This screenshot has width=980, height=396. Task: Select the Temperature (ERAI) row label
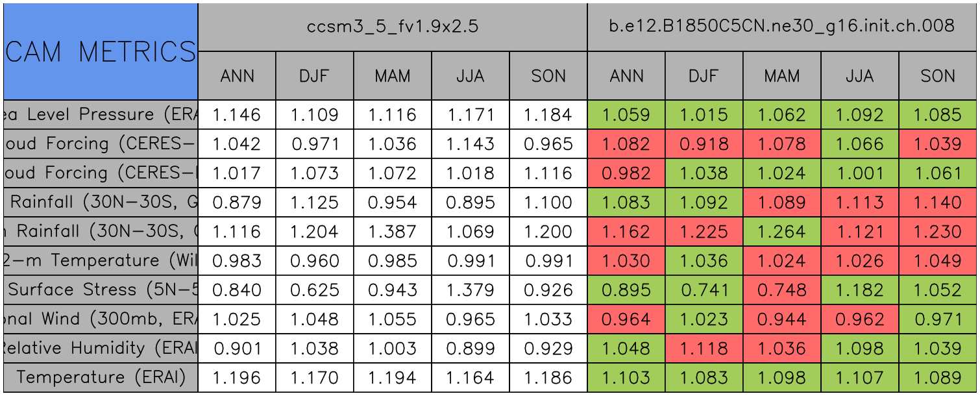coord(101,377)
